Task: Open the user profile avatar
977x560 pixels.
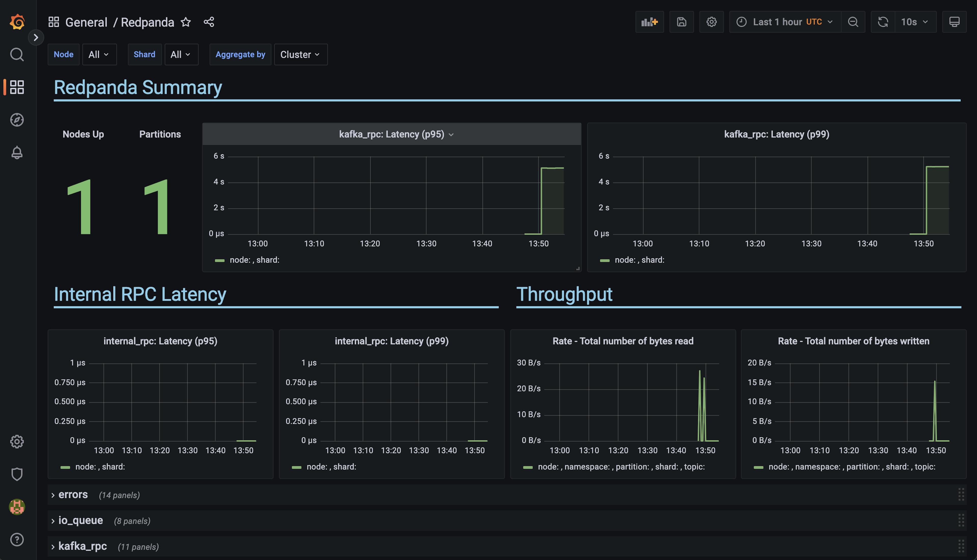Action: click(x=17, y=507)
